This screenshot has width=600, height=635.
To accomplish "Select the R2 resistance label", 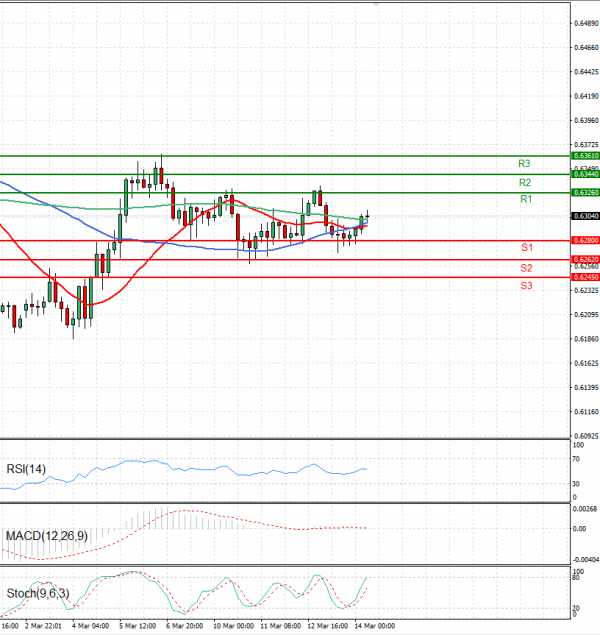I will pyautogui.click(x=524, y=183).
